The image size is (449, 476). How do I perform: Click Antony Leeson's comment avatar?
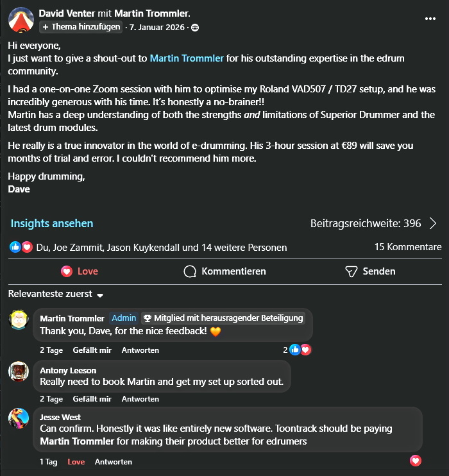[19, 371]
